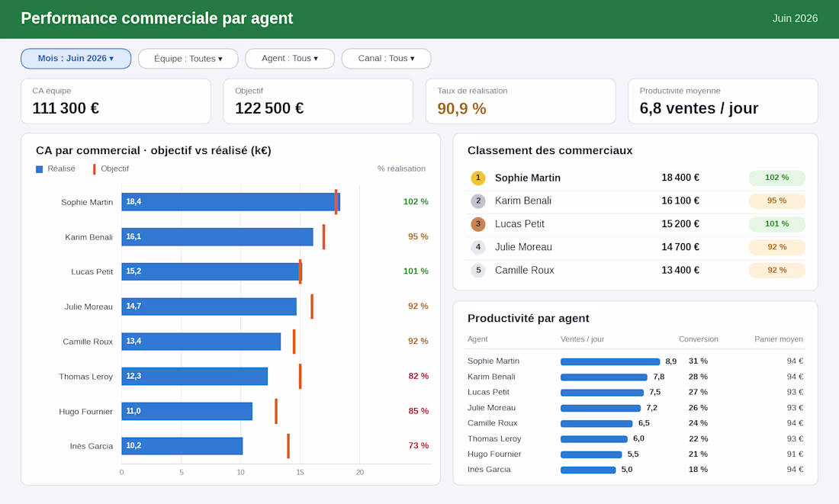Select Karim Benali's 16,1 revenue bar

[217, 236]
